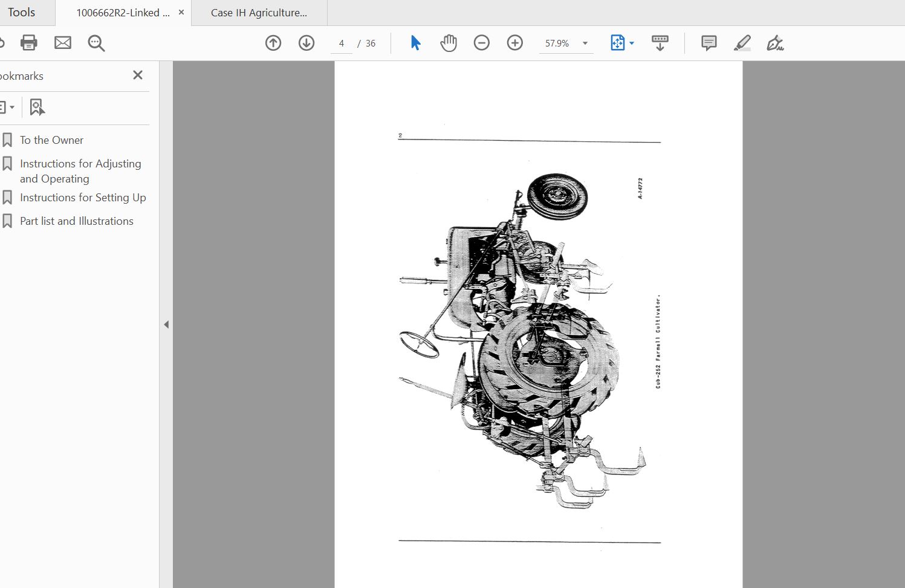The height and width of the screenshot is (588, 905).
Task: Click the email envelope icon
Action: (63, 43)
